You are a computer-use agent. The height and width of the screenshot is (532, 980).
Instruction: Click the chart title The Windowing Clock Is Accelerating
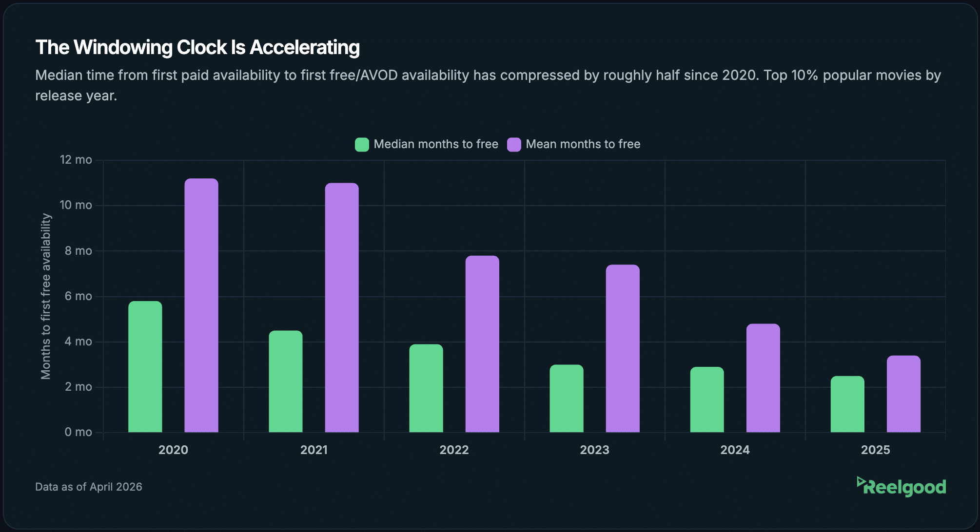point(197,48)
